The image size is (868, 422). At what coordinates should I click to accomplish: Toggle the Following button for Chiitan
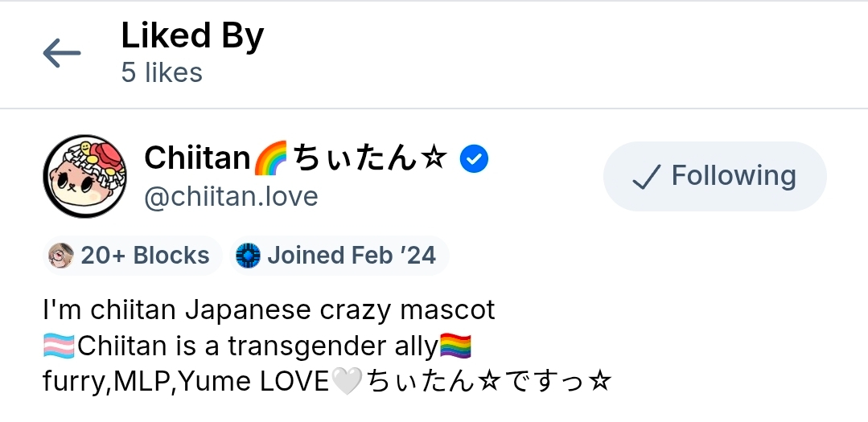click(714, 176)
